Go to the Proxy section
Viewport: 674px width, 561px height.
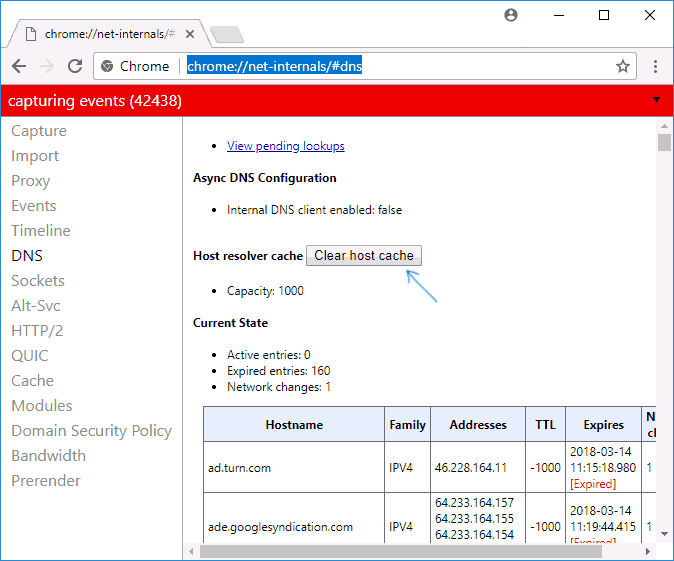coord(31,181)
